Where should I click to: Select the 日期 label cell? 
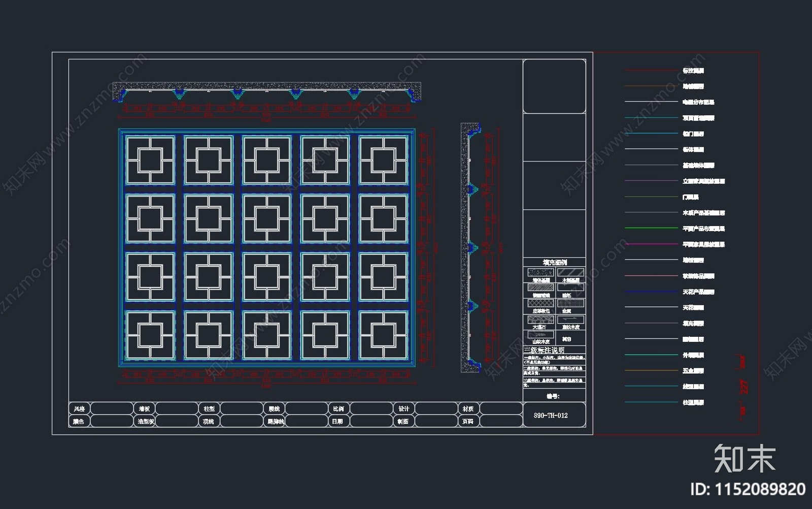(x=337, y=421)
